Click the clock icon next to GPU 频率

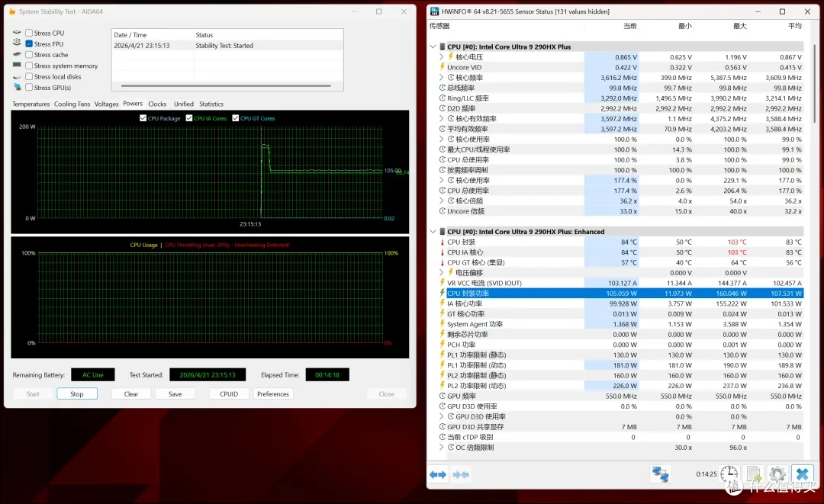click(443, 396)
